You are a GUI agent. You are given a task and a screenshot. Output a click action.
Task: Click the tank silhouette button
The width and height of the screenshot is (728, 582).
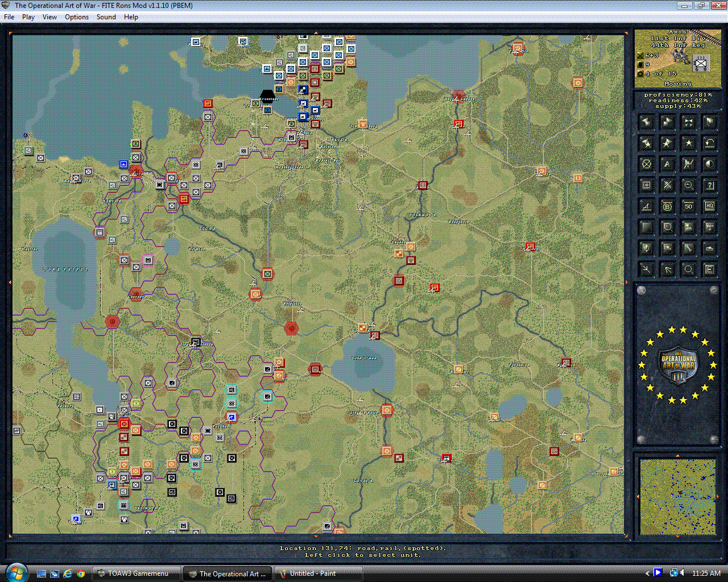(x=709, y=248)
